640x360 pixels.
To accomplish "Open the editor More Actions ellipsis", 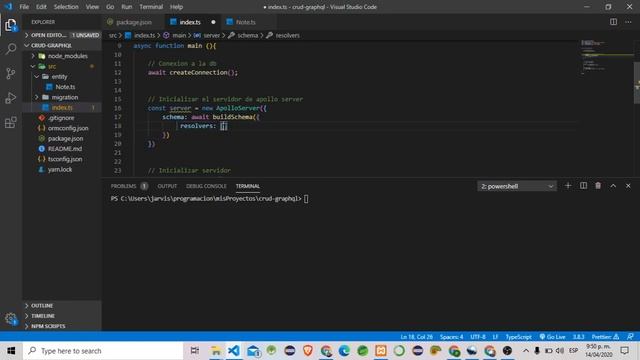I will tap(628, 22).
